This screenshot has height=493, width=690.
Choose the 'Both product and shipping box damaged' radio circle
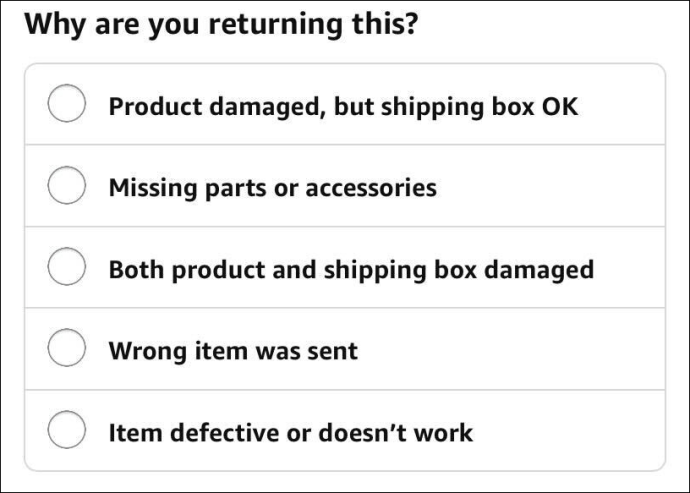[x=66, y=267]
